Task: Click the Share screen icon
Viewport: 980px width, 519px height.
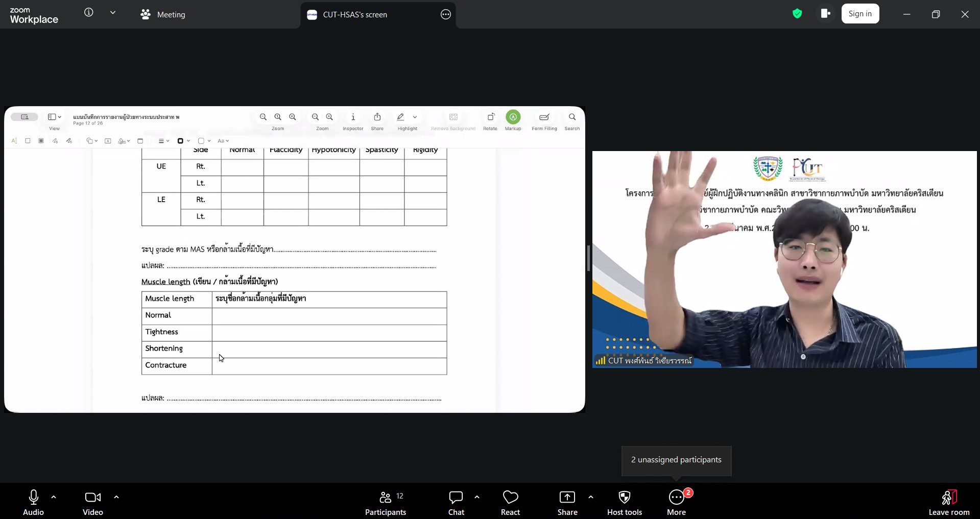Action: pos(567,503)
